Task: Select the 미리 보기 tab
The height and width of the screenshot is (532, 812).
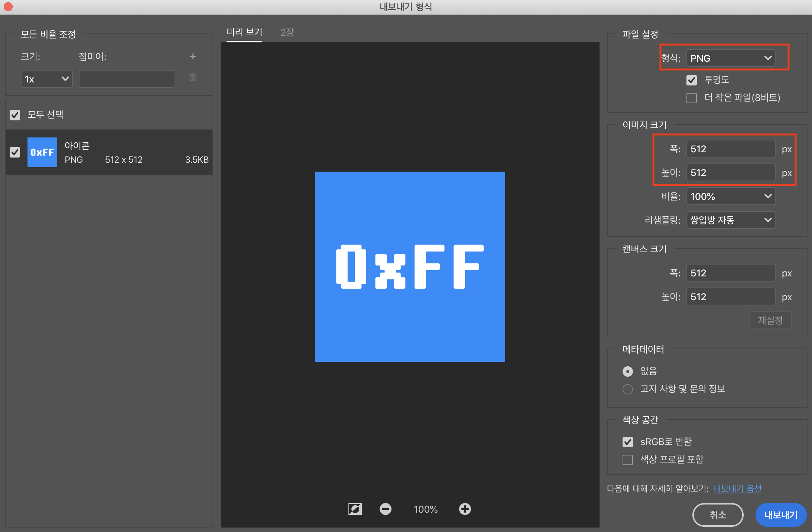Action: tap(244, 32)
